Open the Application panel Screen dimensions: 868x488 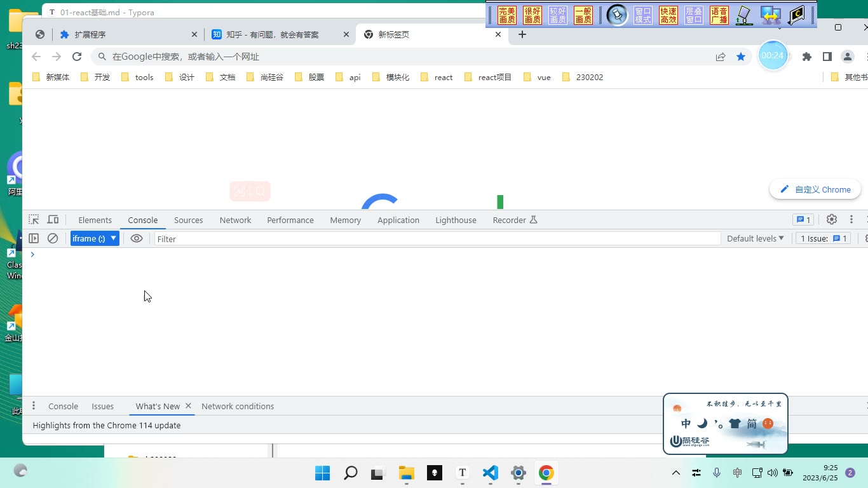tap(398, 220)
